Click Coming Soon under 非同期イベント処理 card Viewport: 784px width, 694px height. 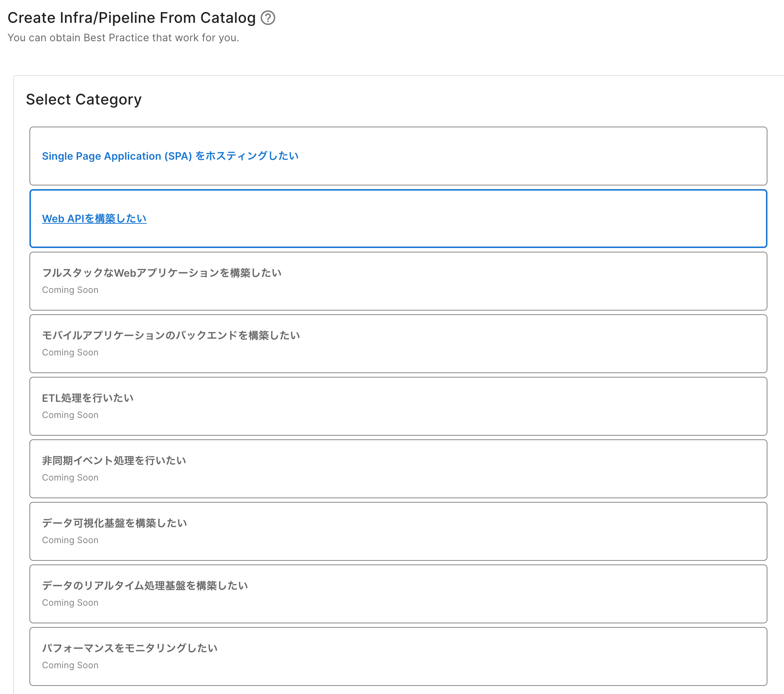(70, 477)
